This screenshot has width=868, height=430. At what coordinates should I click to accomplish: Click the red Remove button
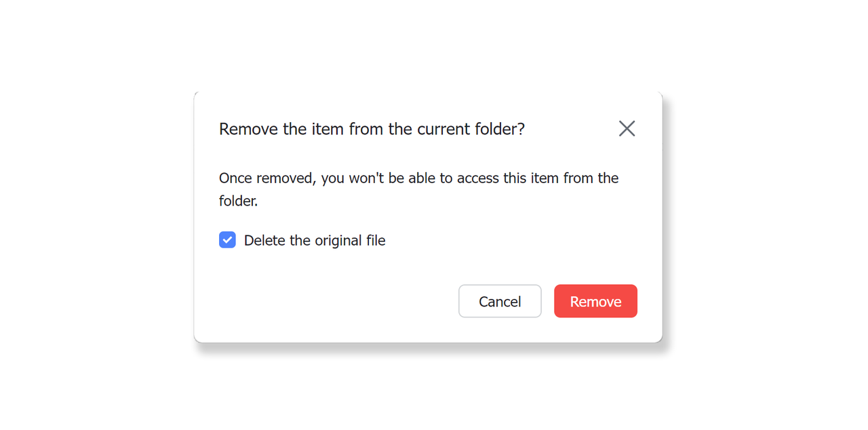[x=595, y=301]
